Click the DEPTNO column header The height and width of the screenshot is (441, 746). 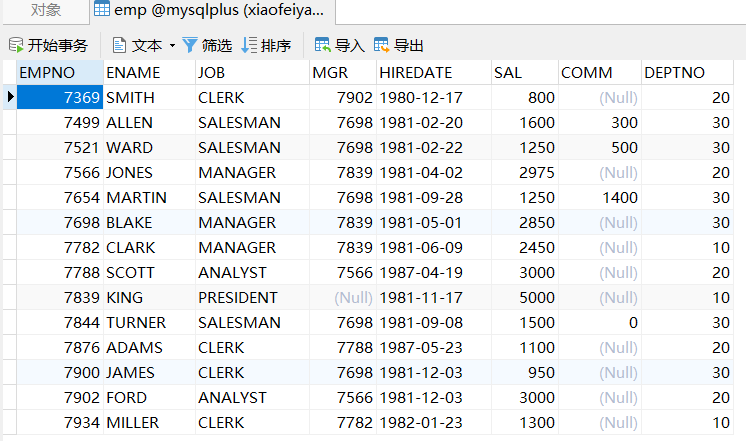[687, 72]
